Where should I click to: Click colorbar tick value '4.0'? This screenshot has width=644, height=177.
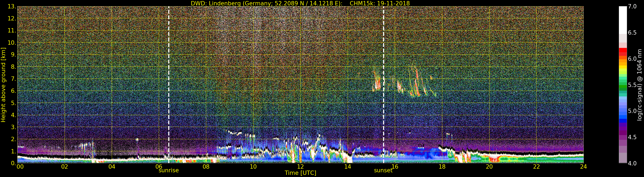[632, 163]
